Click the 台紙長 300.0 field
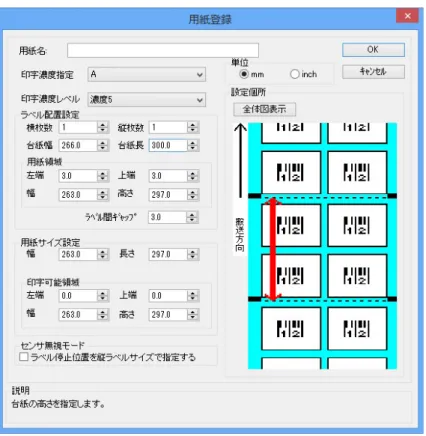This screenshot has height=436, width=426. pyautogui.click(x=168, y=145)
